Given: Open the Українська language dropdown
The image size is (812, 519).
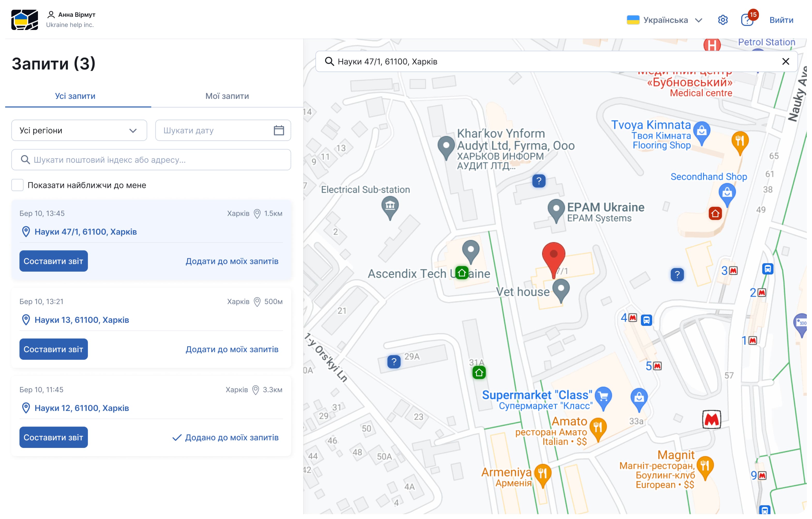Looking at the screenshot, I should click(664, 20).
